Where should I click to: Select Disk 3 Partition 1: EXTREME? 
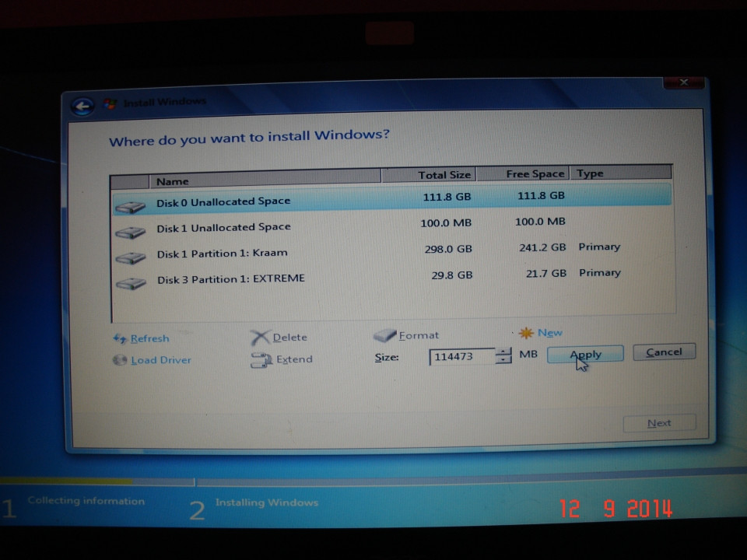pos(394,277)
